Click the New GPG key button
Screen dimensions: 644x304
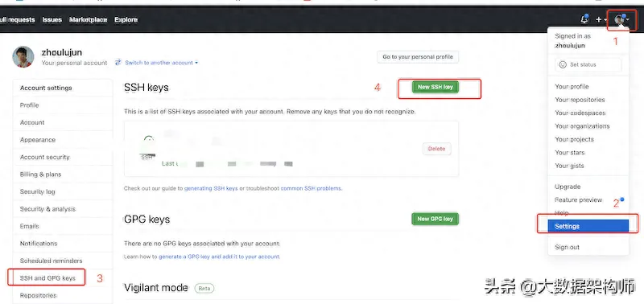[x=435, y=219]
